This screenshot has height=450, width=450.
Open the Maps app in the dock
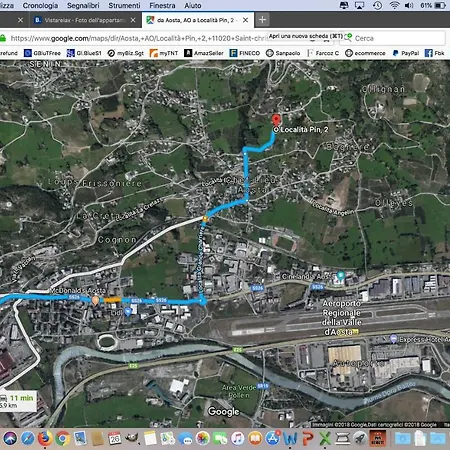click(x=167, y=438)
